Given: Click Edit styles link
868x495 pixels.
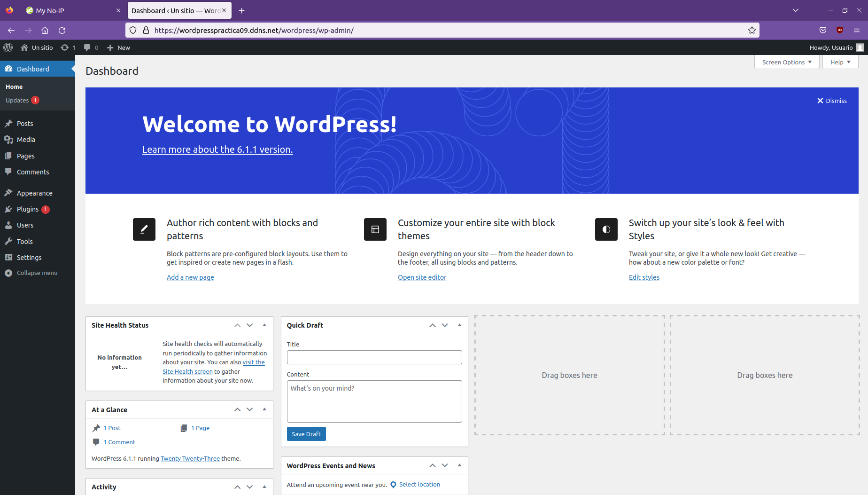Looking at the screenshot, I should click(644, 277).
